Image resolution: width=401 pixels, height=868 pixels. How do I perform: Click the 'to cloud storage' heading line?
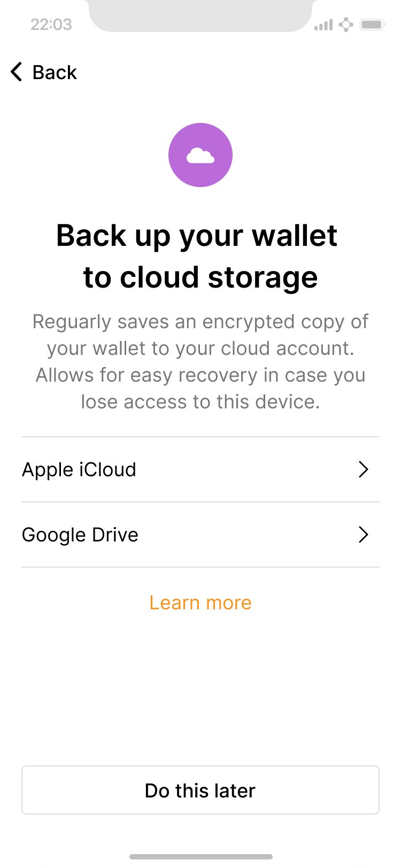[x=200, y=277]
